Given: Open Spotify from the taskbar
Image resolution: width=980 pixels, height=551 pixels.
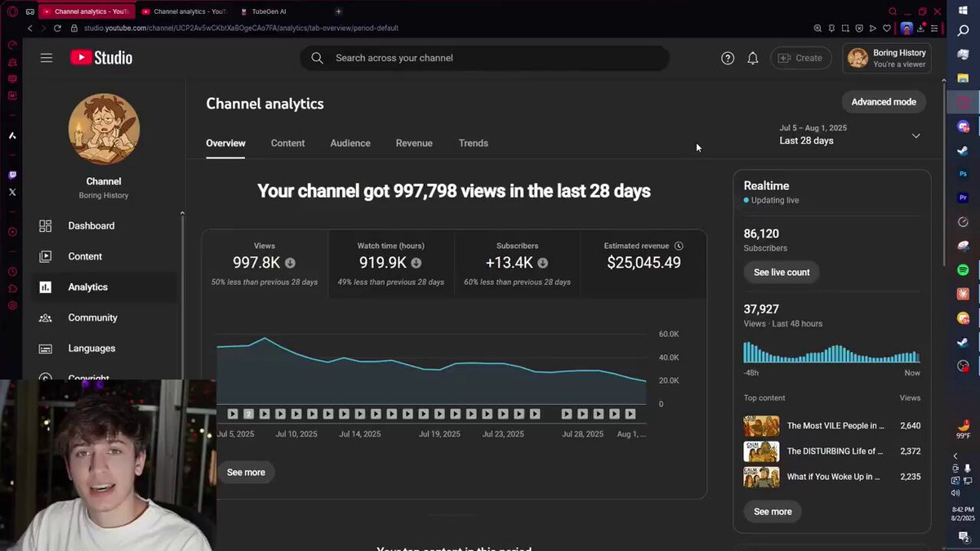Looking at the screenshot, I should point(964,269).
